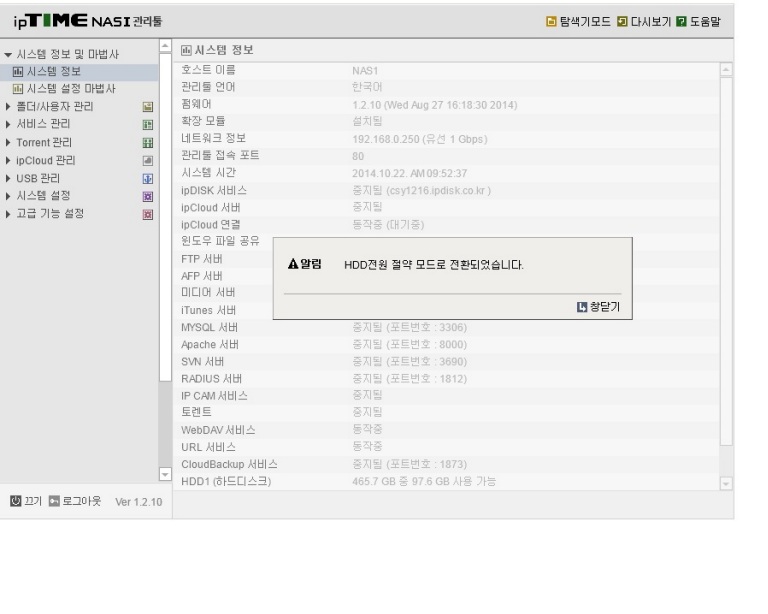Expand the ipCloud 관리 section
The width and height of the screenshot is (768, 614).
click(x=8, y=161)
